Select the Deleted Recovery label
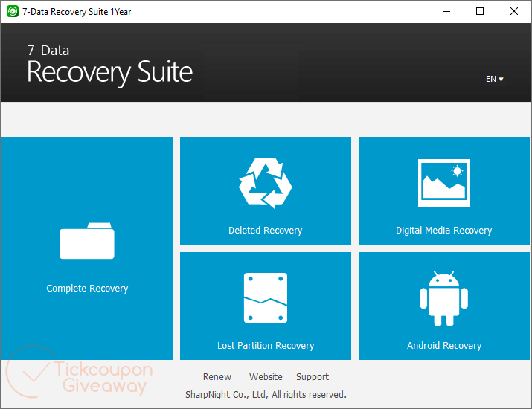This screenshot has height=409, width=532. pyautogui.click(x=266, y=231)
